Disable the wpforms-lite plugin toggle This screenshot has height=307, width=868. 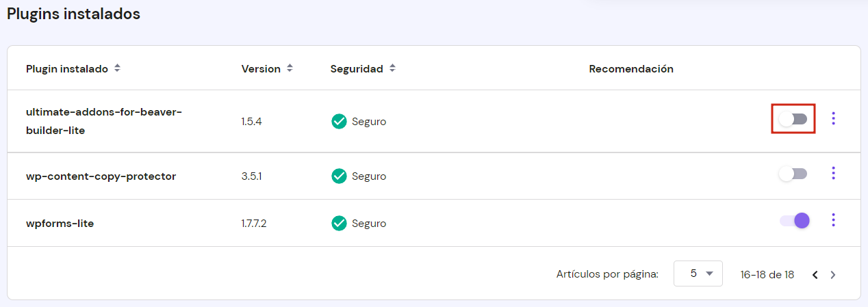coord(795,220)
